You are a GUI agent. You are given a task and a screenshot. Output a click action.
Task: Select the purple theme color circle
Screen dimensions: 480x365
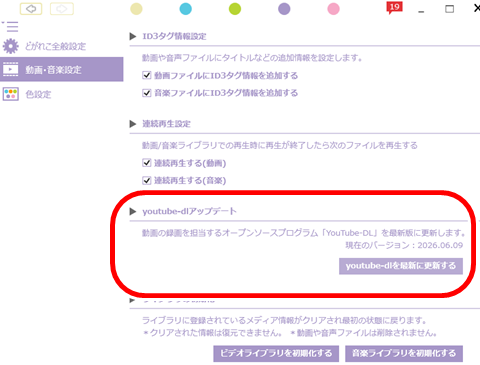pos(284,9)
